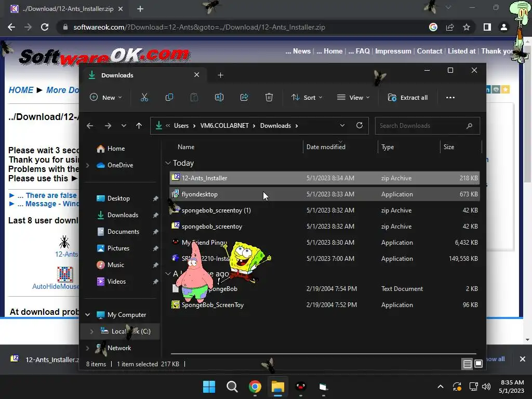Click the Cut scissors icon in Explorer toolbar
Image resolution: width=532 pixels, height=399 pixels.
(x=144, y=98)
